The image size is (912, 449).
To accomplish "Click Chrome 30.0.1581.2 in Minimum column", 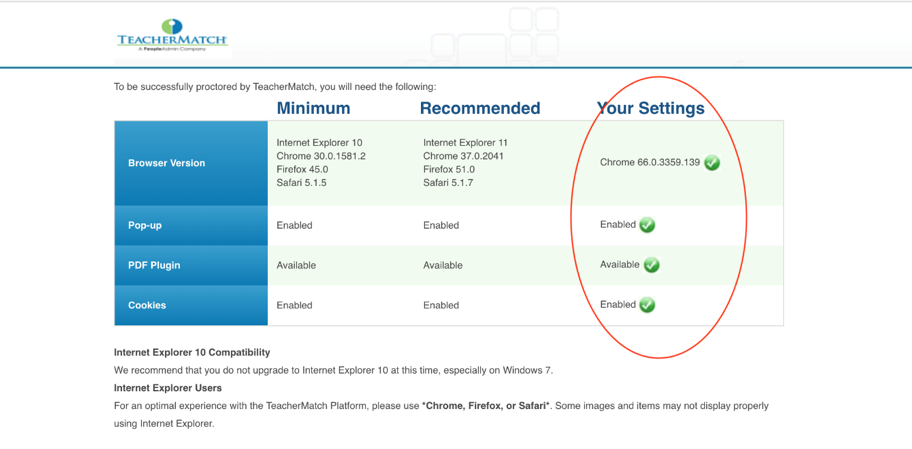I will 321,156.
